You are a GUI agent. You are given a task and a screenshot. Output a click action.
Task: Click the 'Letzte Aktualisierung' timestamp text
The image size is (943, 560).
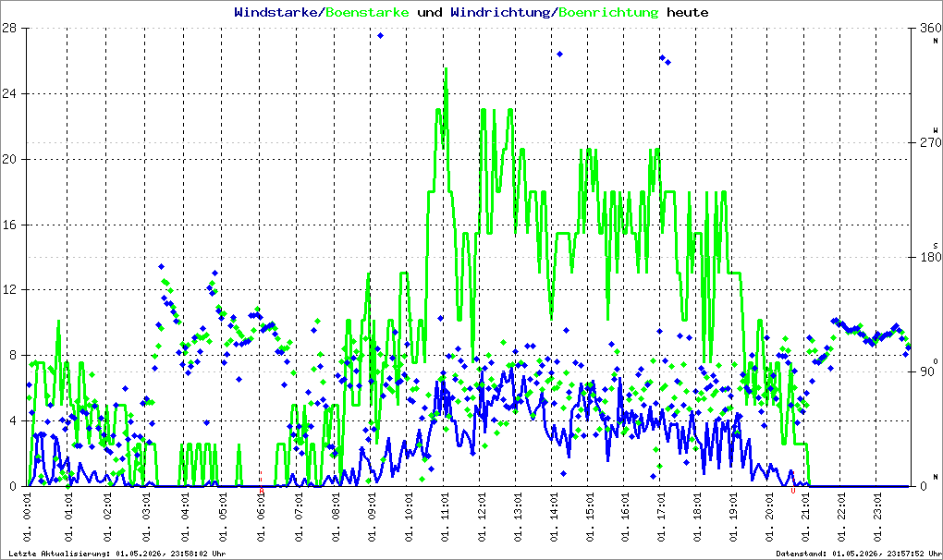(x=117, y=554)
